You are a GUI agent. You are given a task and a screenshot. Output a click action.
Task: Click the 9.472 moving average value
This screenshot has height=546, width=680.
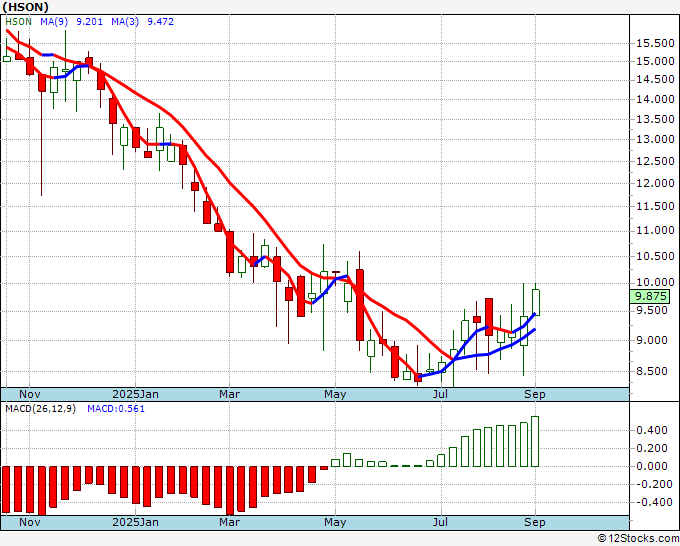[x=160, y=22]
